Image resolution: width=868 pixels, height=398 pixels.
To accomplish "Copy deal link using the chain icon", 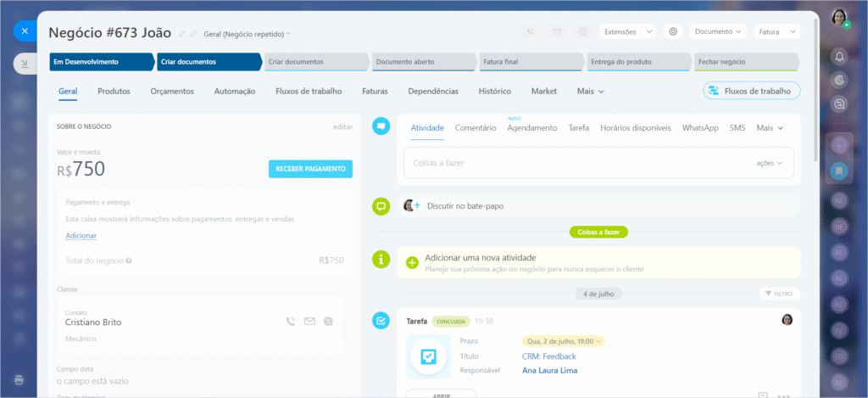I will point(193,34).
